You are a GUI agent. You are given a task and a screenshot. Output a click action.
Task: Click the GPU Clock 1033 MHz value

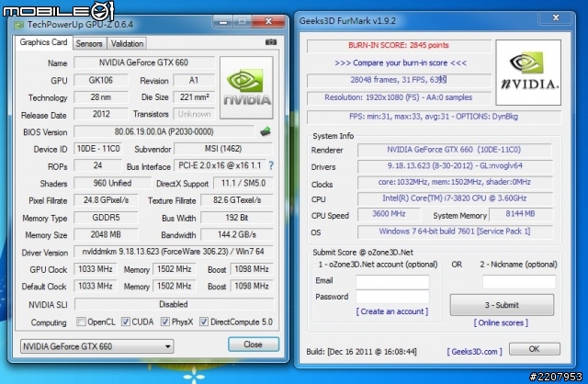click(x=96, y=269)
